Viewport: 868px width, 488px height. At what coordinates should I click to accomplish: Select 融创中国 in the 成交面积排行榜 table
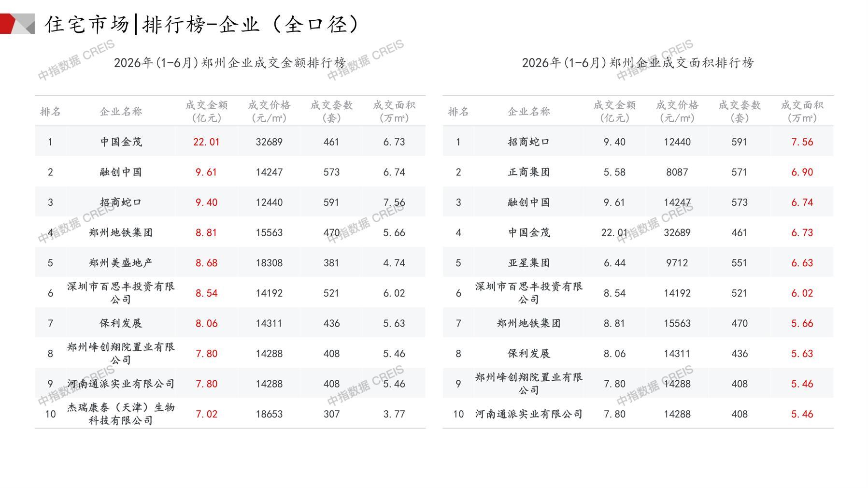click(529, 202)
